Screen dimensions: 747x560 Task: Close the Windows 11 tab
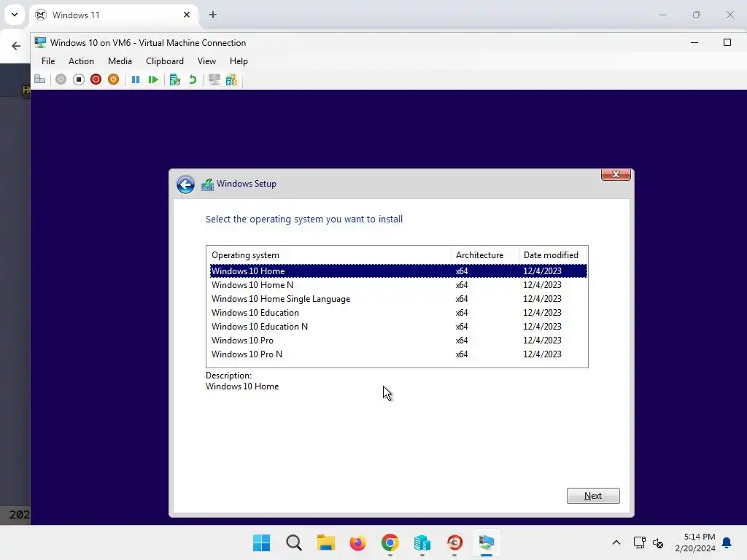[x=187, y=15]
